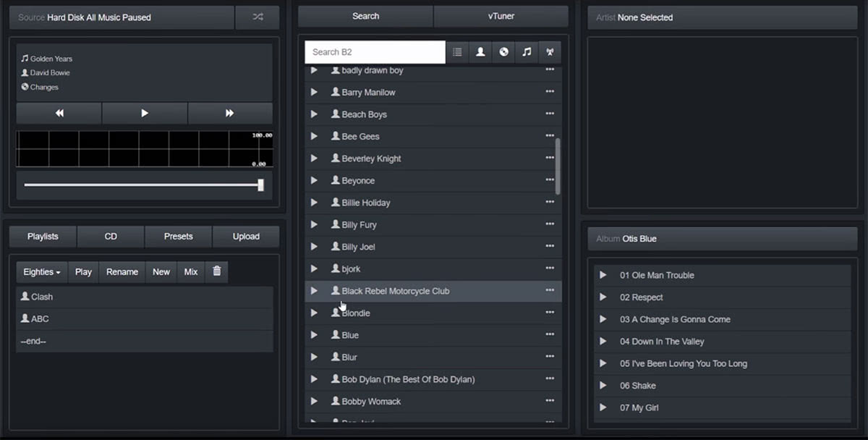
Task: Open more options for Billy Joel
Action: point(550,246)
